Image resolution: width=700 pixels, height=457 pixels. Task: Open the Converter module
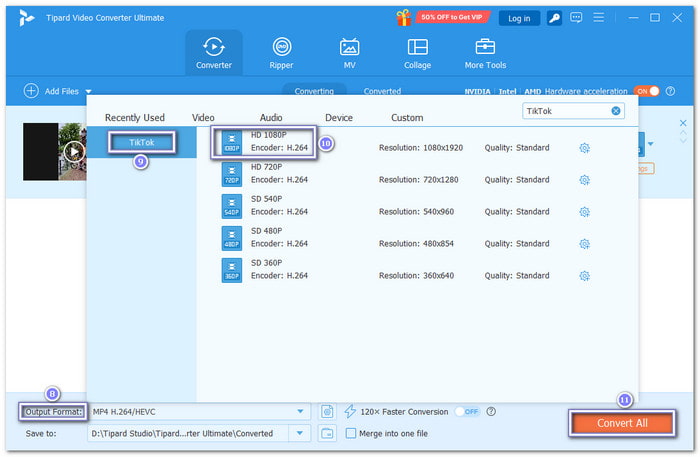(x=214, y=53)
